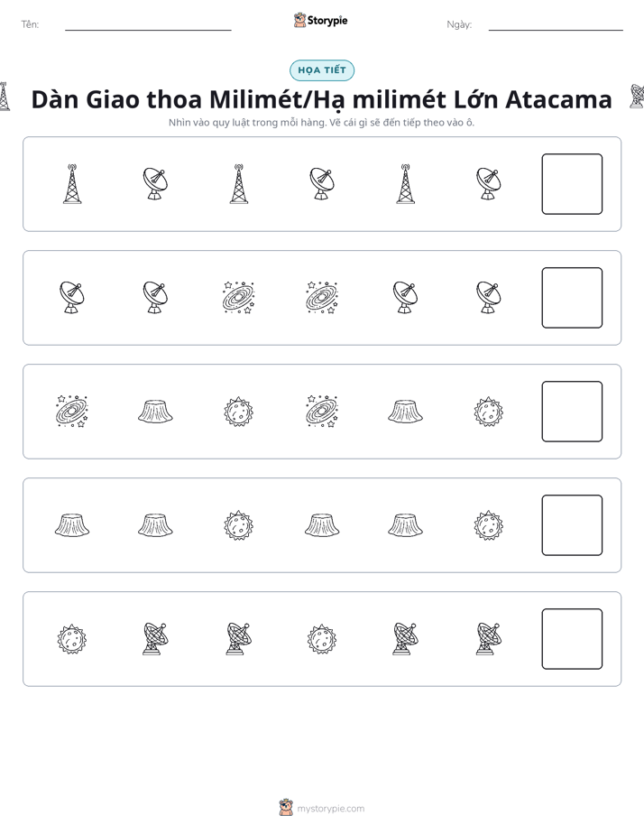Screen dimensions: 644x834
Task: Click the HỌA TIẾT badge label
Action: coord(322,70)
